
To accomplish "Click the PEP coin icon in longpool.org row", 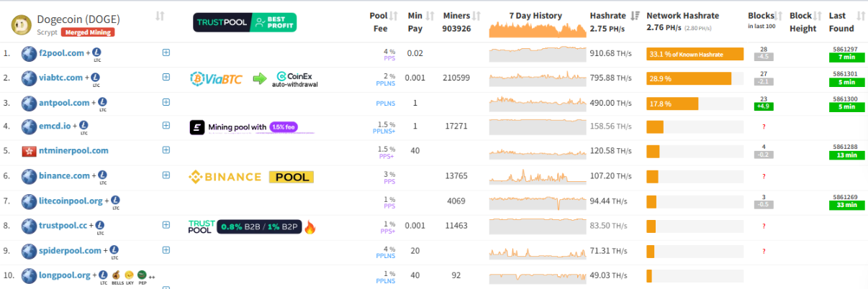I will tap(142, 275).
